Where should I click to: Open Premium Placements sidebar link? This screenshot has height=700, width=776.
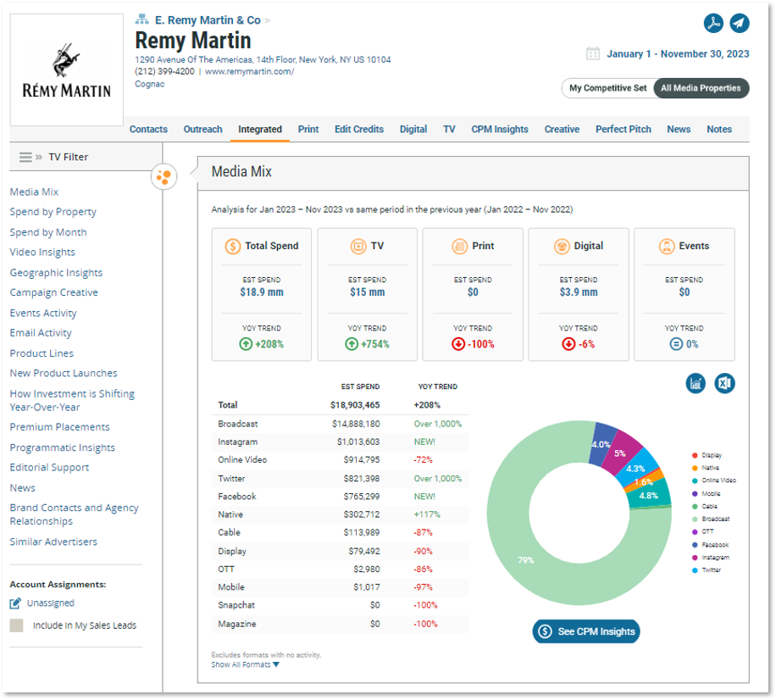(59, 427)
